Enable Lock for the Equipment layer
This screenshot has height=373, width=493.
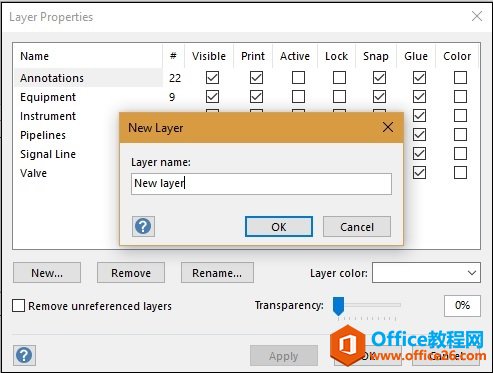tap(339, 97)
